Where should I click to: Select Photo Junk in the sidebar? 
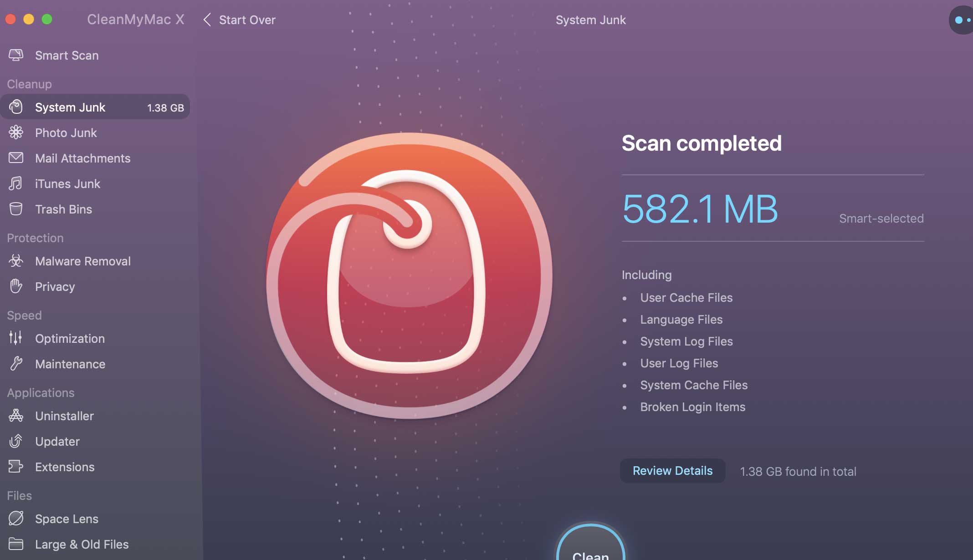tap(66, 132)
